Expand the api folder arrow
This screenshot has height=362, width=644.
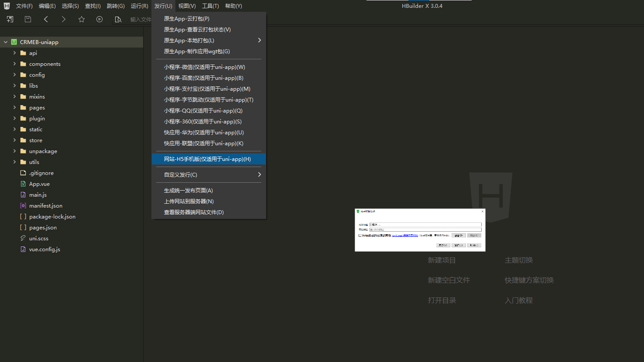pos(14,53)
